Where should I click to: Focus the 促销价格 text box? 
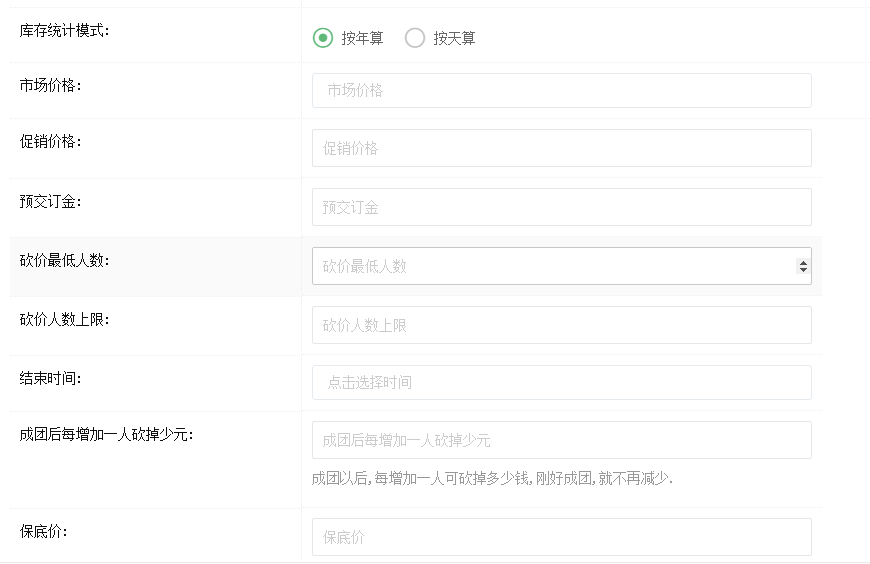(561, 148)
